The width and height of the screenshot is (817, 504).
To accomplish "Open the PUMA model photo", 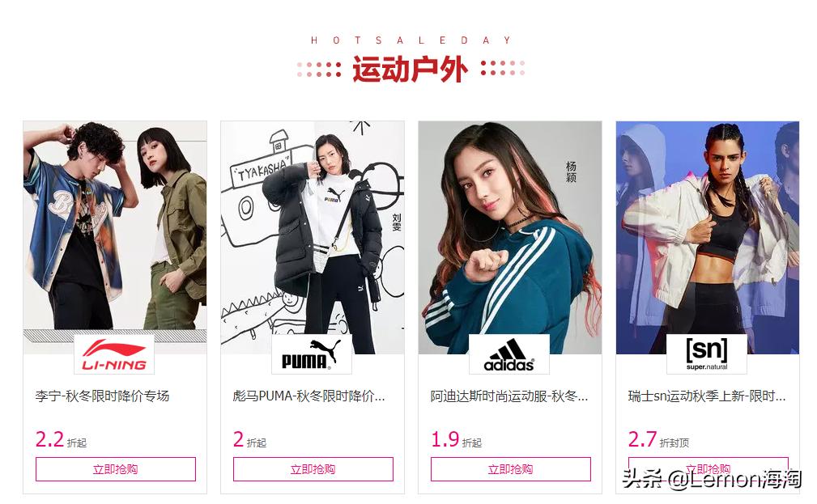I will (313, 227).
